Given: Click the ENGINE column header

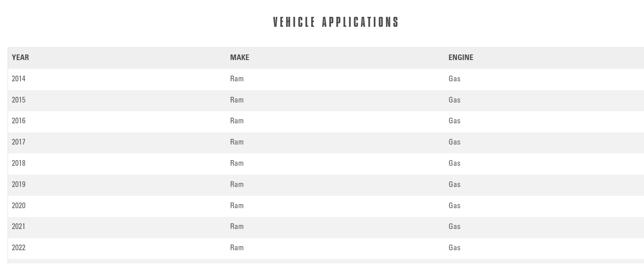Looking at the screenshot, I should 461,58.
